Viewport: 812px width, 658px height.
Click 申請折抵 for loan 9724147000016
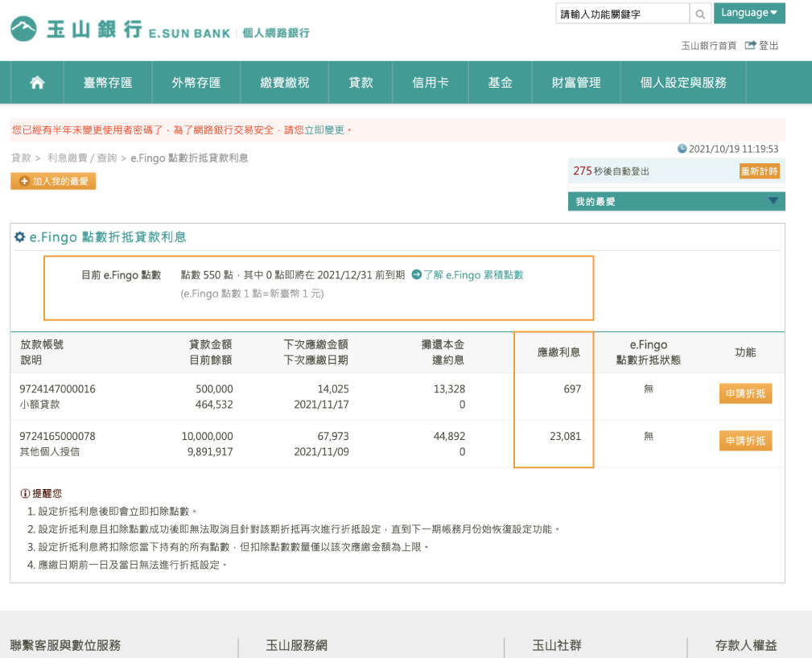tap(745, 393)
